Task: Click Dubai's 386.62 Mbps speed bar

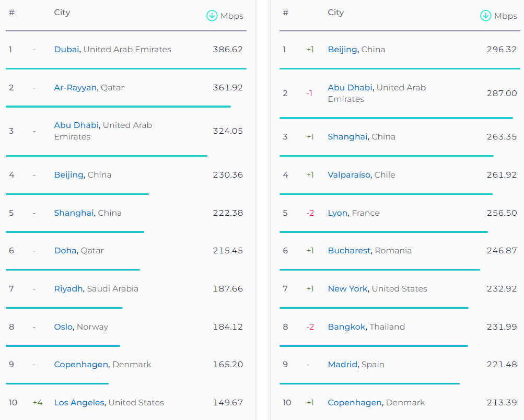Action: pyautogui.click(x=126, y=68)
